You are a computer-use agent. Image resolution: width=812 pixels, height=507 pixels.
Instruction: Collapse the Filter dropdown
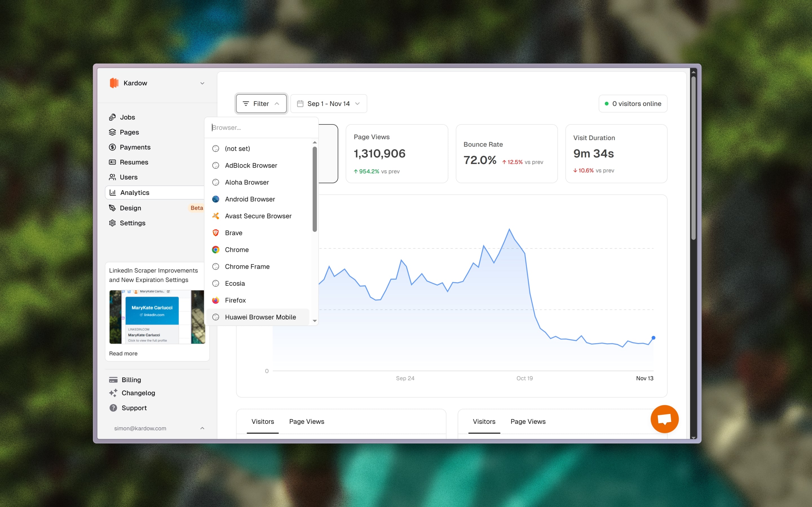point(261,103)
